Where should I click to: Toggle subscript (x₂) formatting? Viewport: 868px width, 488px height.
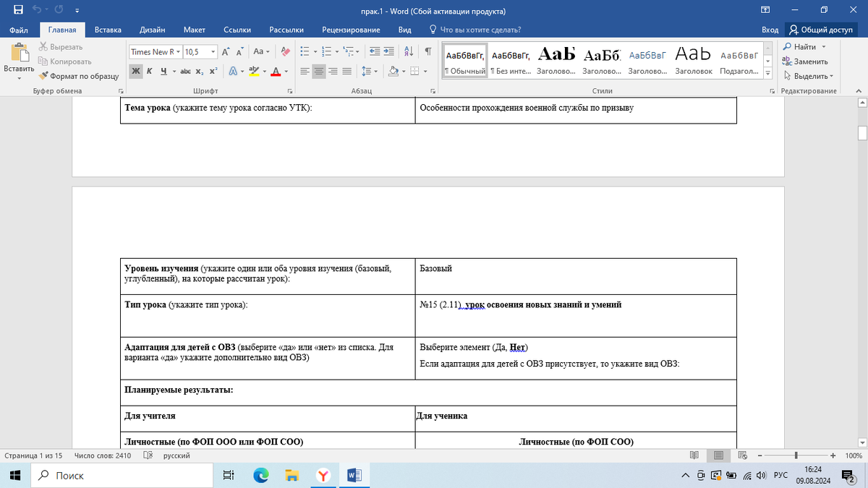pos(199,72)
